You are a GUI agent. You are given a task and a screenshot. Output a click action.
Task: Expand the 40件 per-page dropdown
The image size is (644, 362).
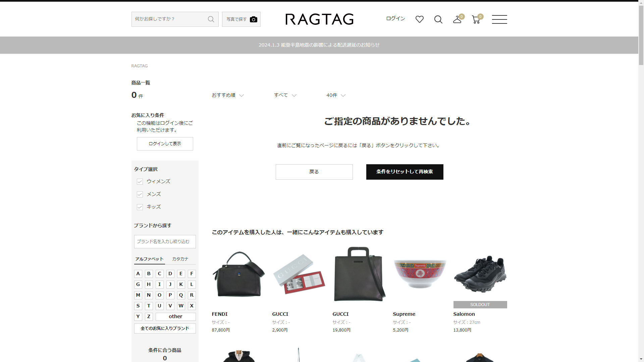pyautogui.click(x=336, y=96)
